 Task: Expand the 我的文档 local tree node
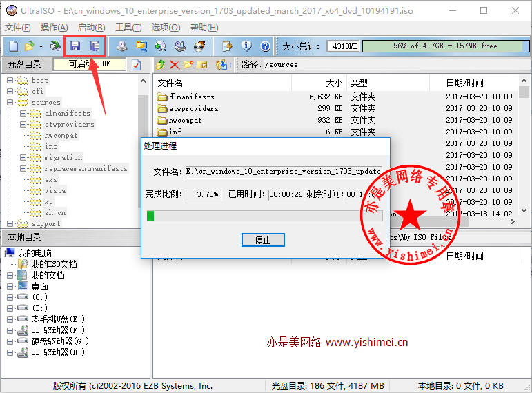pos(10,275)
